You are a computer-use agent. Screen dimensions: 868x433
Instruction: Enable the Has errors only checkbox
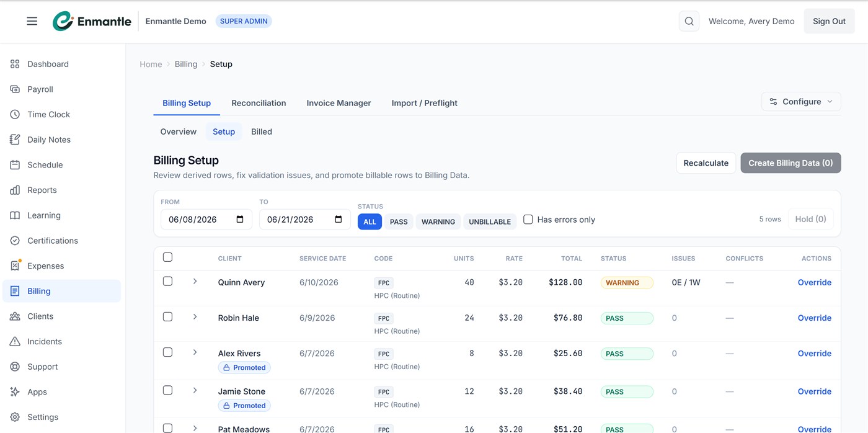[528, 219]
